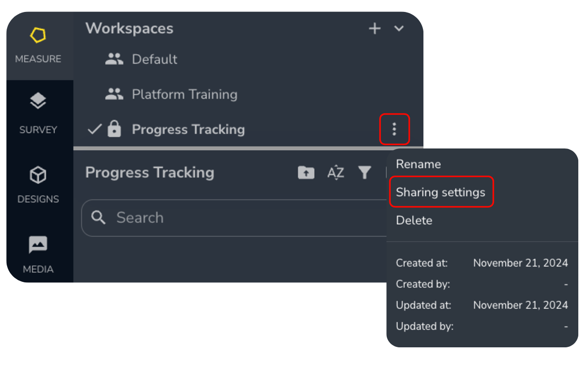Screen dimensions: 588x365
Task: Click the people icon next to Default
Action: [114, 59]
